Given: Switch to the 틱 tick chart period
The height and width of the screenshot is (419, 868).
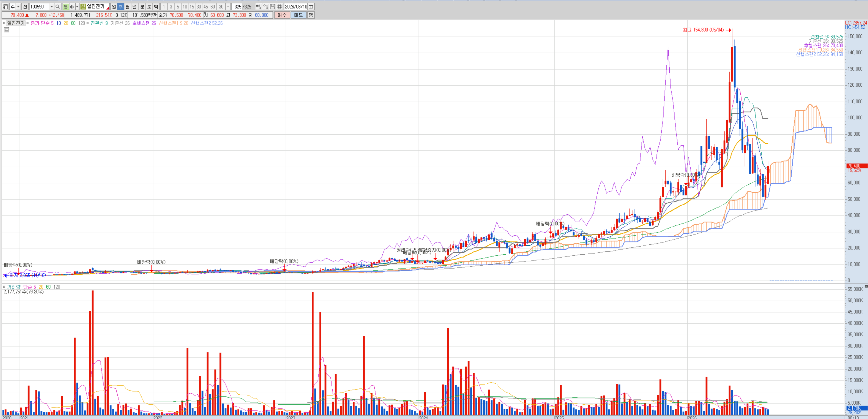Looking at the screenshot, I should pos(156,7).
